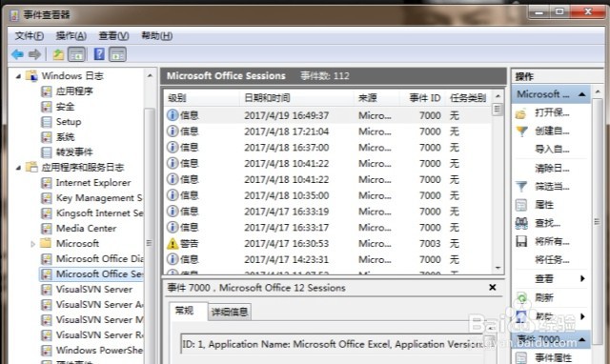Click the Up one level folder icon
Image resolution: width=610 pixels, height=364 pixels.
tap(58, 54)
